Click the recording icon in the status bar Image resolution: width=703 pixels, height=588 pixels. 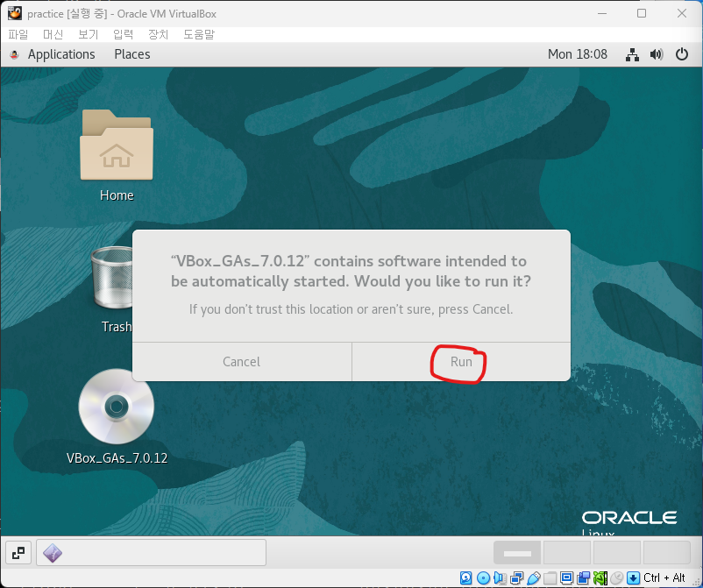(583, 577)
